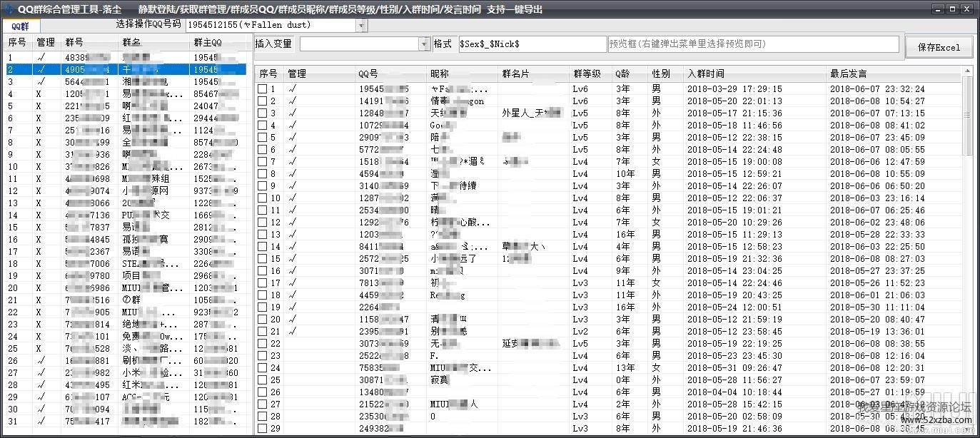Switch to the QQ群 tab
980x438 pixels.
pos(20,26)
